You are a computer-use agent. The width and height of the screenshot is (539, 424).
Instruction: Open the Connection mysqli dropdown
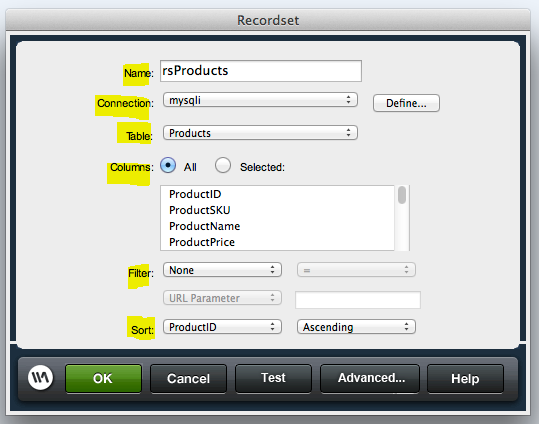pos(260,100)
